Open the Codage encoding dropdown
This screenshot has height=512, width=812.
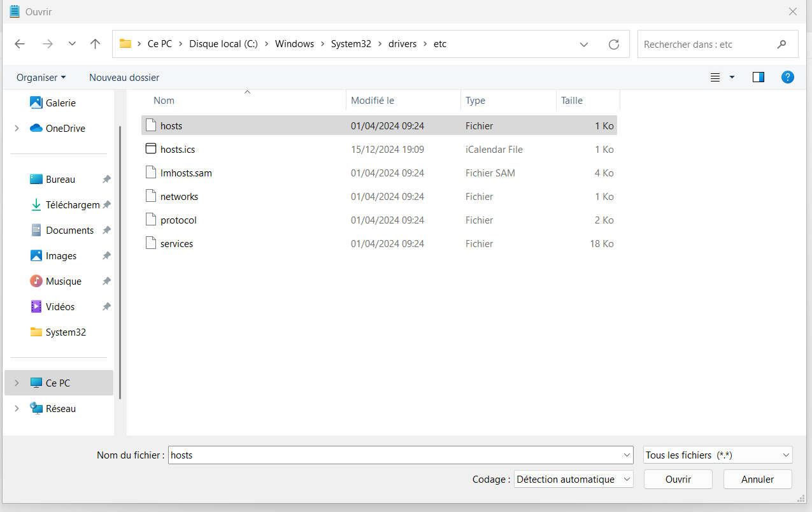point(573,480)
